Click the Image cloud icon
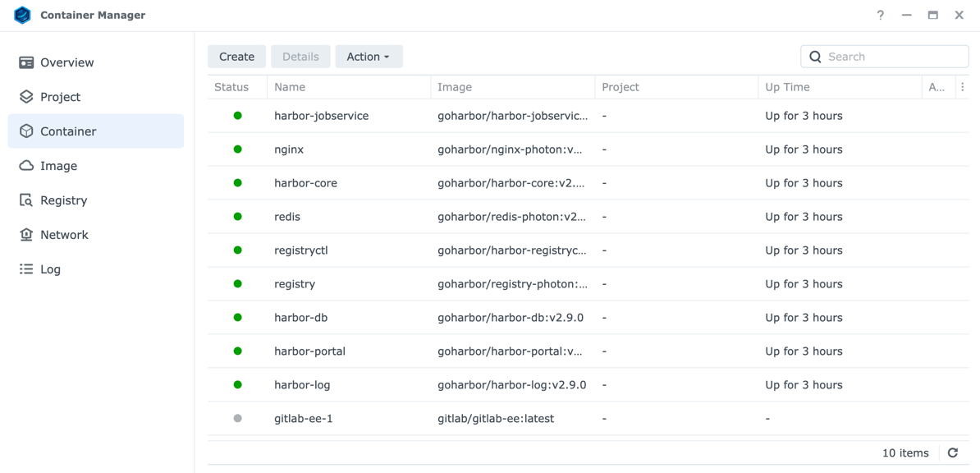Viewport: 980px width, 473px height. click(26, 166)
